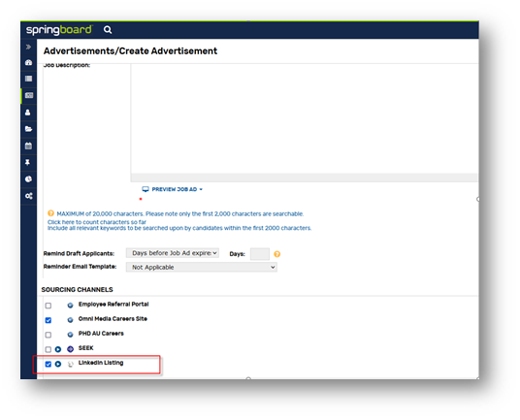
Task: Click the search magnifier icon in header
Action: click(108, 30)
